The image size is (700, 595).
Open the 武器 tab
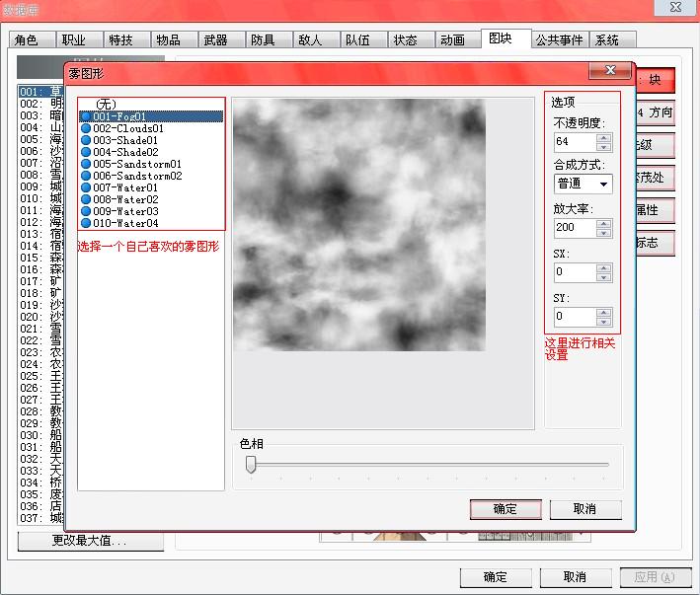pyautogui.click(x=221, y=40)
